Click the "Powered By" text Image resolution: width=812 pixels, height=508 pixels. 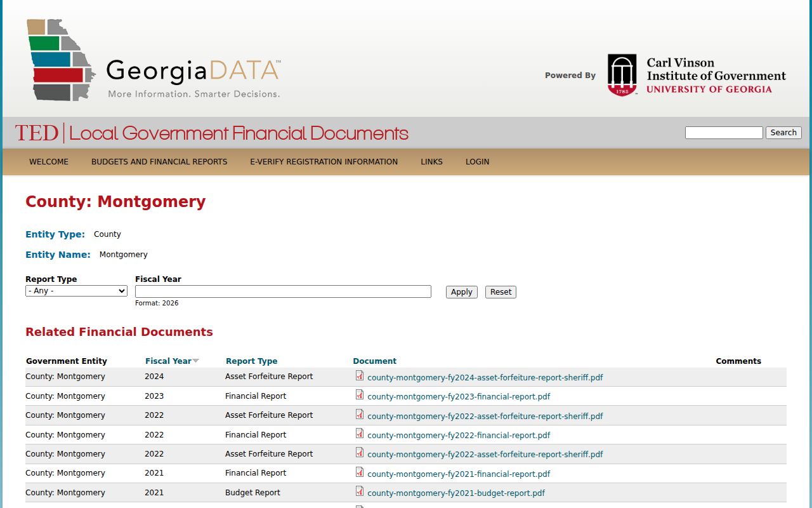click(570, 76)
